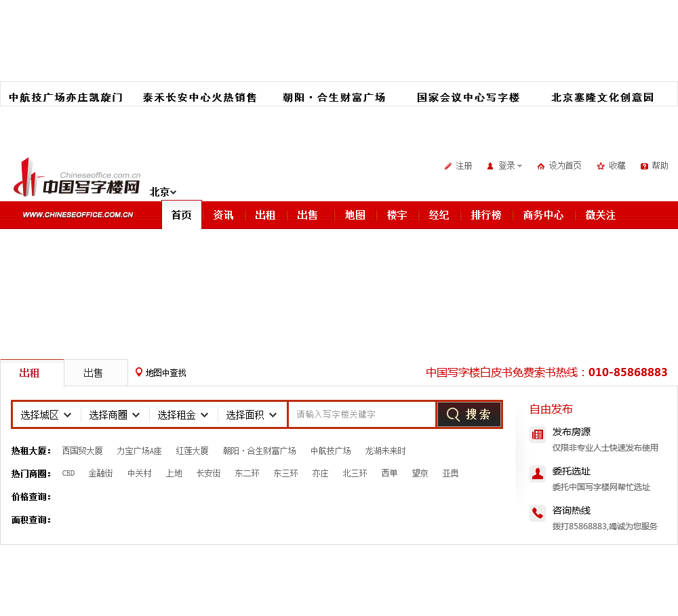Click the 中关村 district link
The image size is (678, 616).
(140, 473)
